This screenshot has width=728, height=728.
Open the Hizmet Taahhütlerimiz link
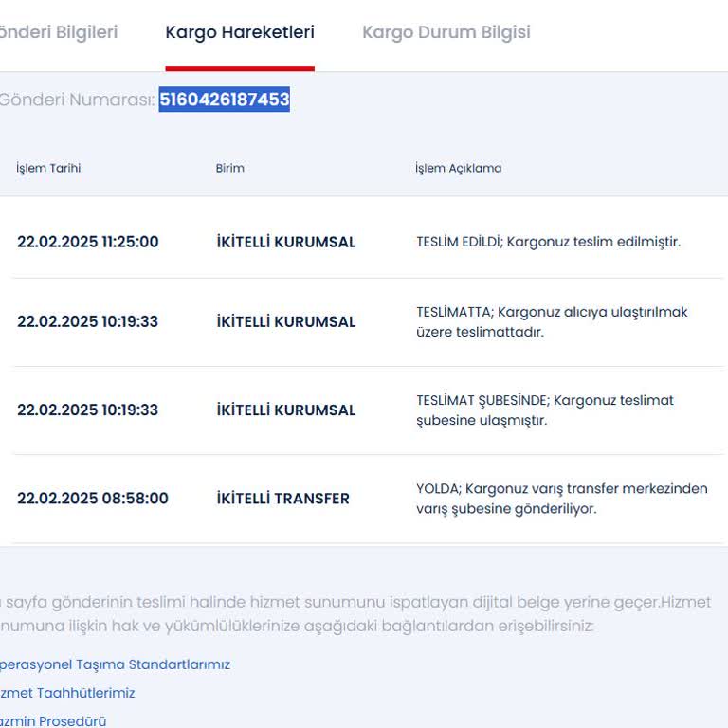pos(67,693)
